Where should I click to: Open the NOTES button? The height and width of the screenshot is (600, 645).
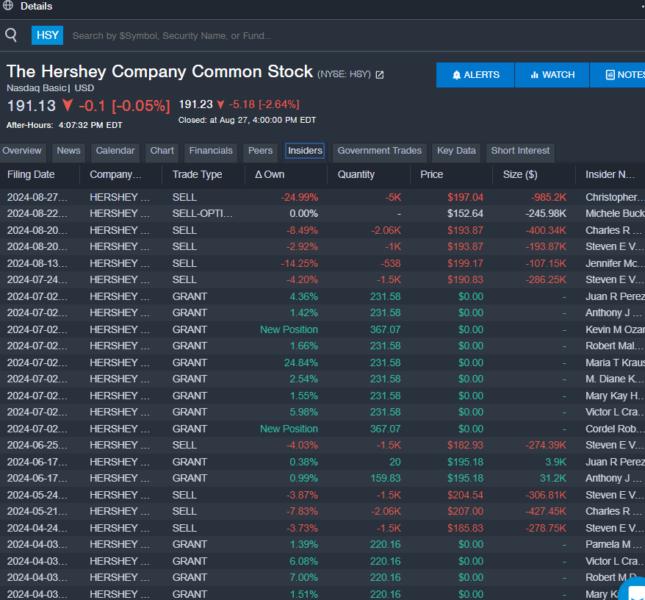pyautogui.click(x=617, y=75)
